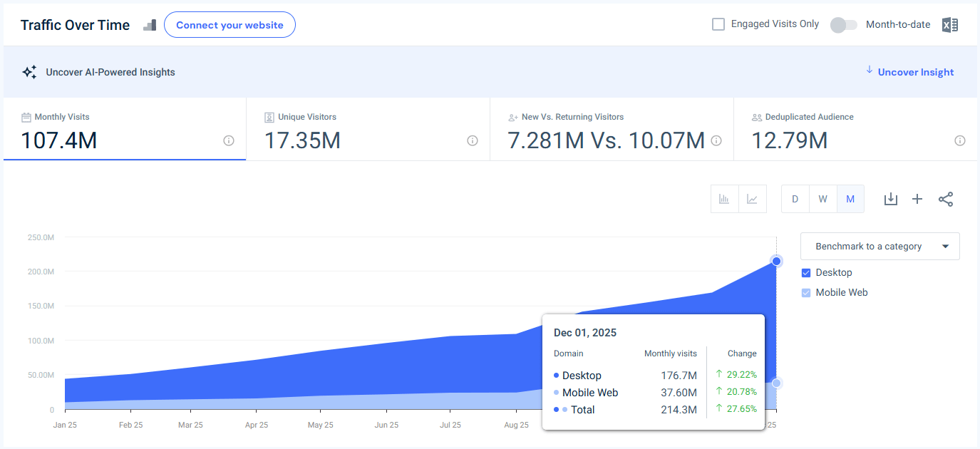Image resolution: width=980 pixels, height=449 pixels.
Task: Click the Excel export icon
Action: [x=949, y=24]
